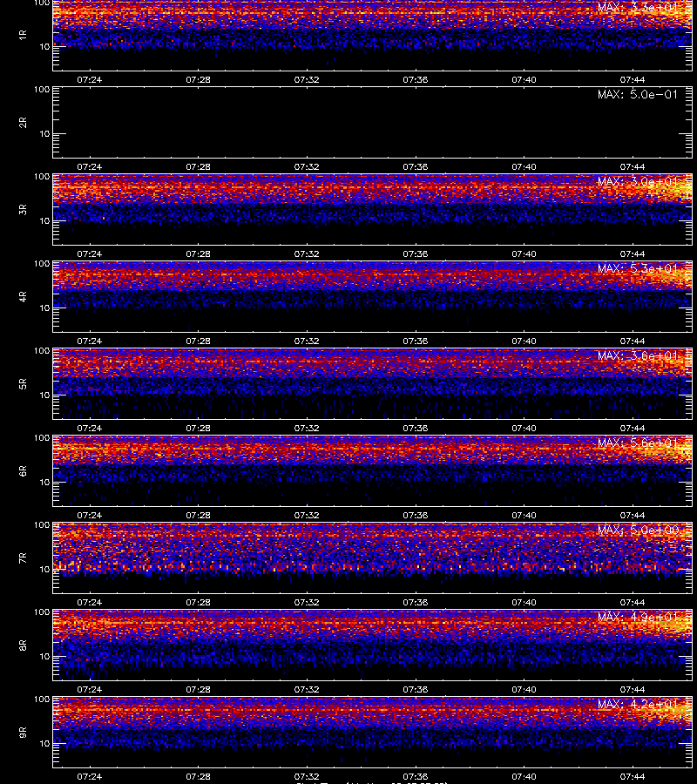
Task: Click the 10 y-axis label of panel 2R
Action: coord(44,133)
